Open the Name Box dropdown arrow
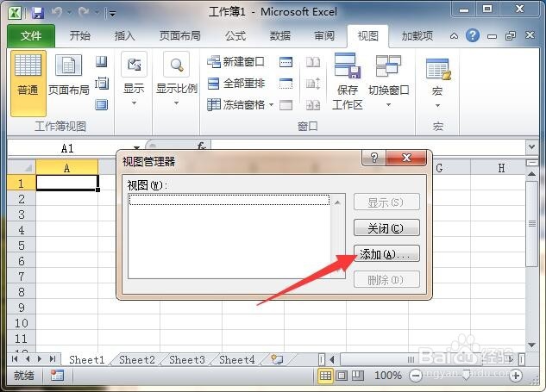546x392 pixels. [x=136, y=148]
